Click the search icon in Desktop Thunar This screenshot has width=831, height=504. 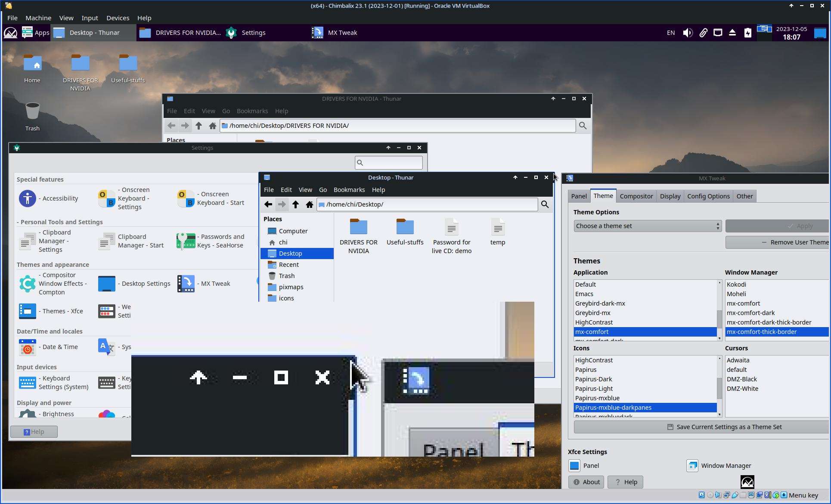[x=545, y=204]
